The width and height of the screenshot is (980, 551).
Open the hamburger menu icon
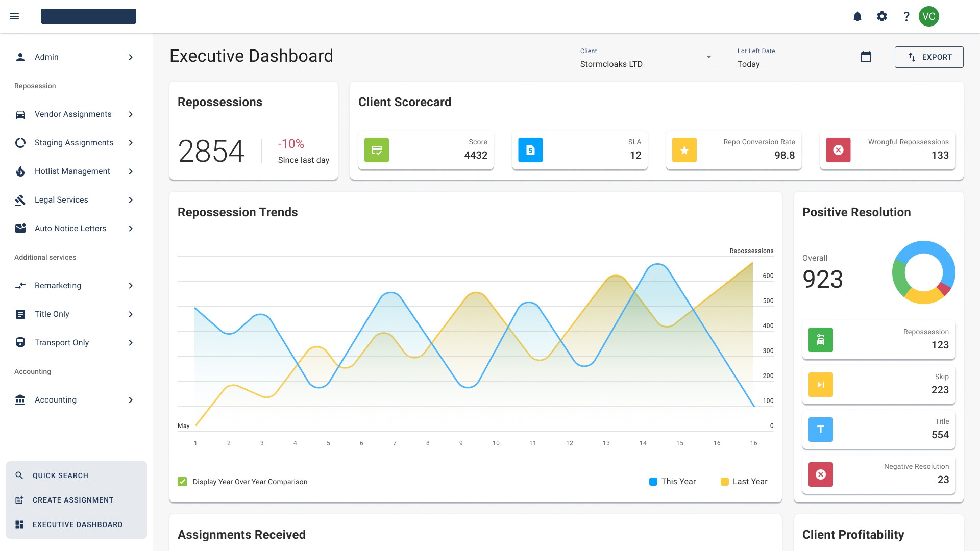click(14, 16)
